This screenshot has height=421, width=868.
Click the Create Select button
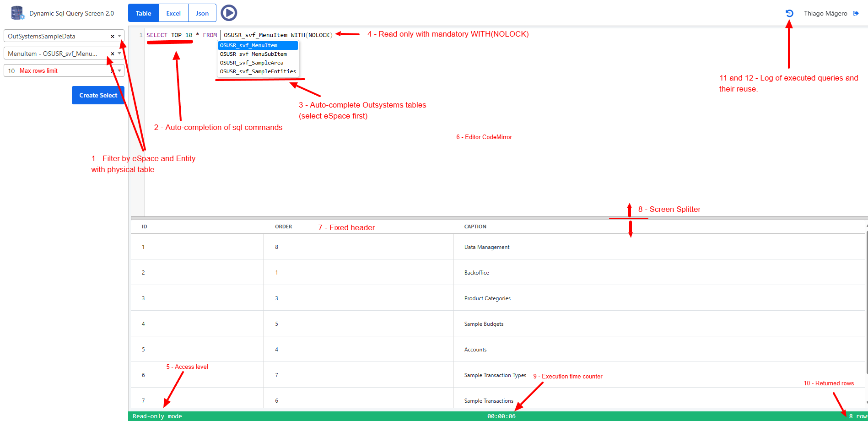pyautogui.click(x=98, y=95)
